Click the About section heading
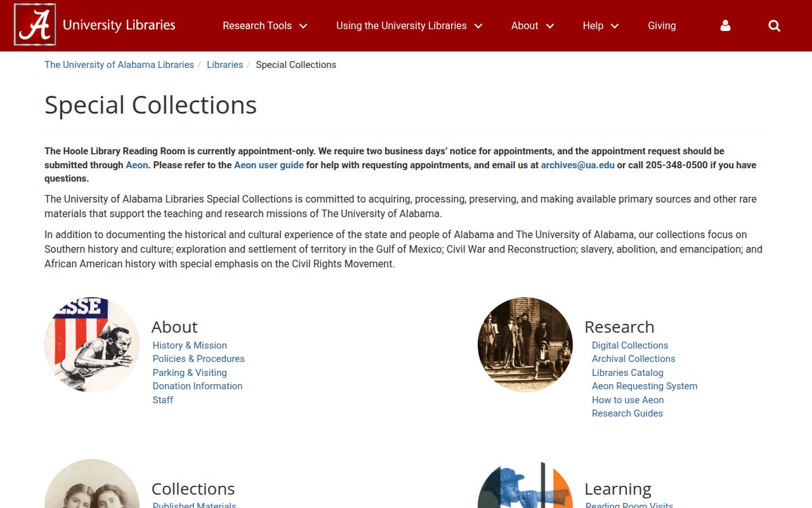This screenshot has width=812, height=508. (x=174, y=327)
